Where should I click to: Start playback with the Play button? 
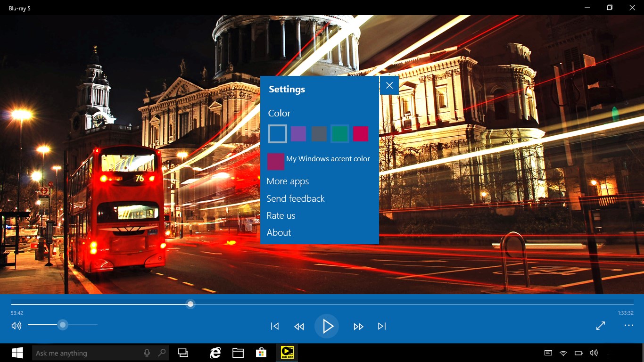pos(327,326)
